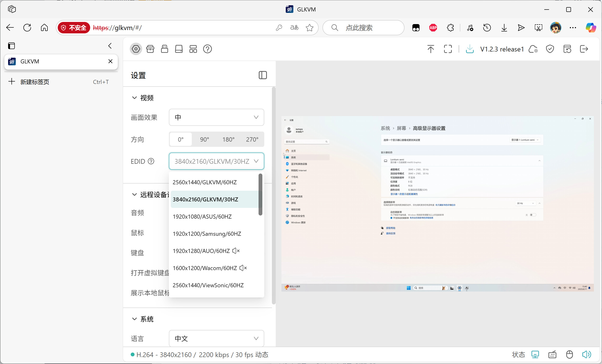Image resolution: width=602 pixels, height=364 pixels.
Task: Click the EDID help question mark
Action: click(151, 161)
